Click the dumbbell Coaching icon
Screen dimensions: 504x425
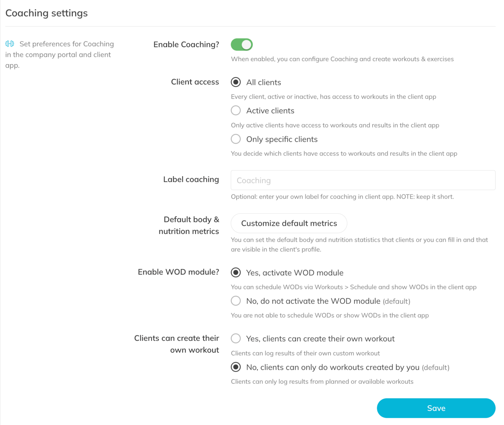[10, 44]
